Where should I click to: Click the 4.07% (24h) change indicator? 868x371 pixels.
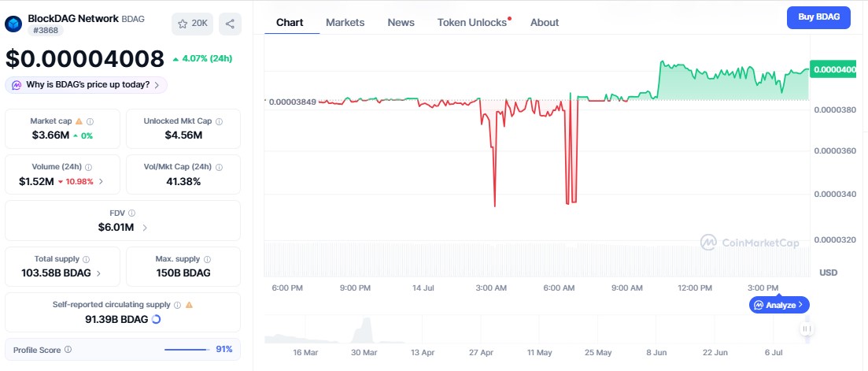click(202, 59)
